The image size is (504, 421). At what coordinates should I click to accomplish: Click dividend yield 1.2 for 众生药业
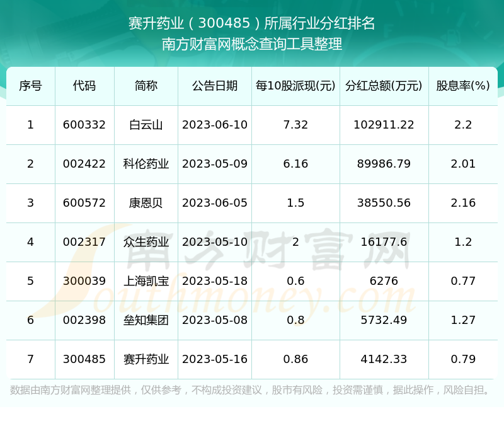click(463, 242)
